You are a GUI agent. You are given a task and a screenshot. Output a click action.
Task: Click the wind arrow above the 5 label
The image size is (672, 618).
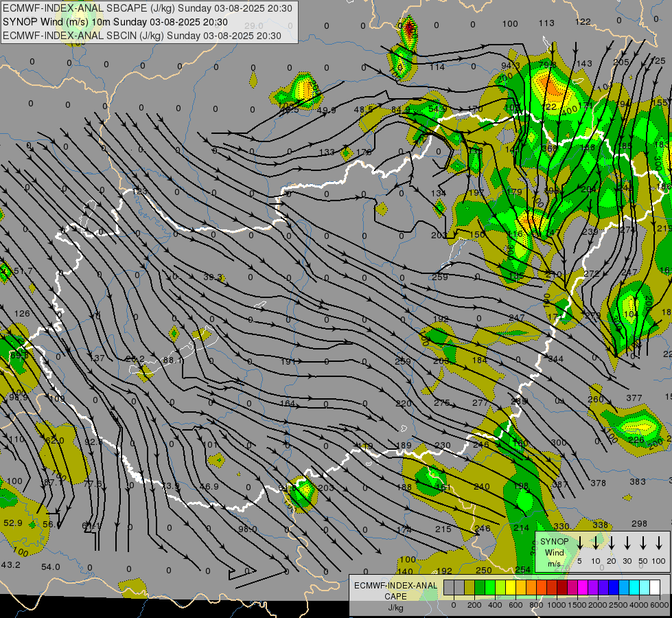tap(579, 543)
